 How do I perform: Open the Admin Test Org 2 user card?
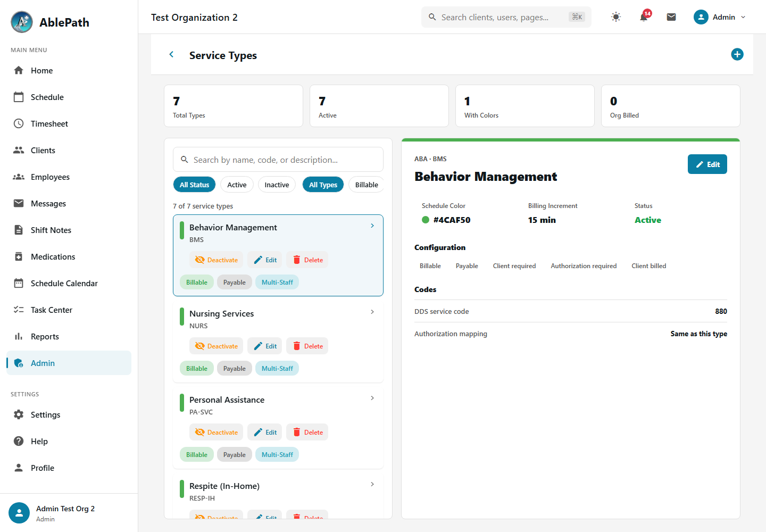[x=69, y=513]
